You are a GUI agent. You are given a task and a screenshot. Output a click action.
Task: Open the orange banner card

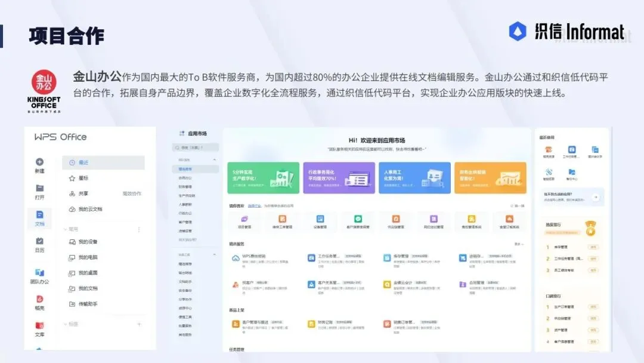490,178
